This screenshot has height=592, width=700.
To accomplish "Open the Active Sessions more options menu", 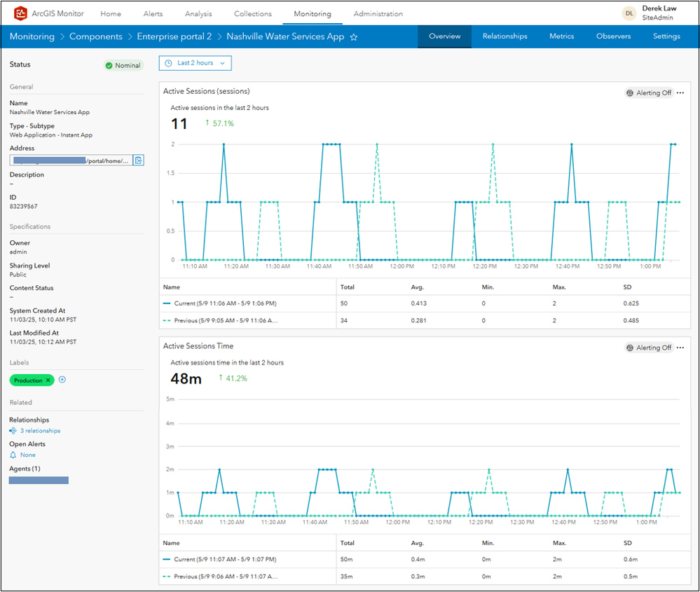I will (x=680, y=93).
